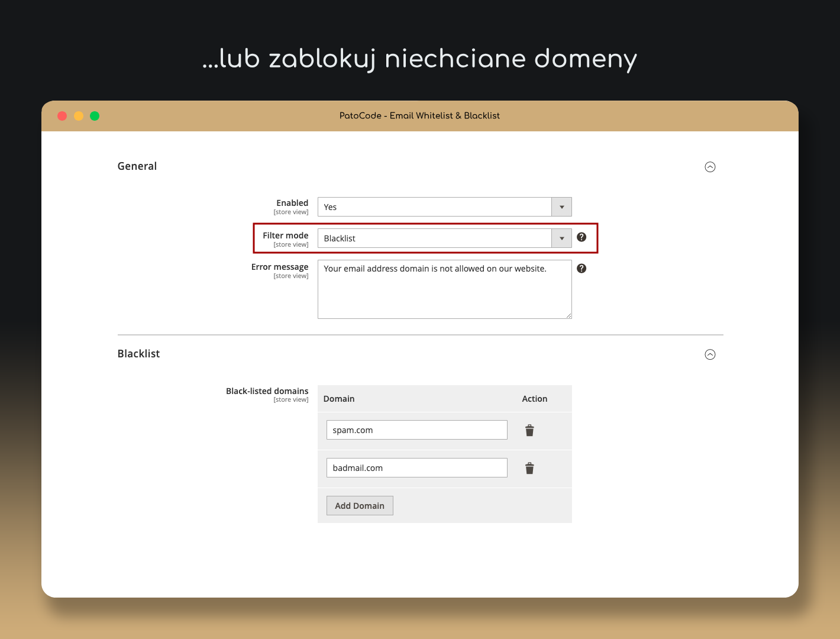Open the Enabled dropdown showing Yes
The height and width of the screenshot is (639, 840).
[444, 207]
